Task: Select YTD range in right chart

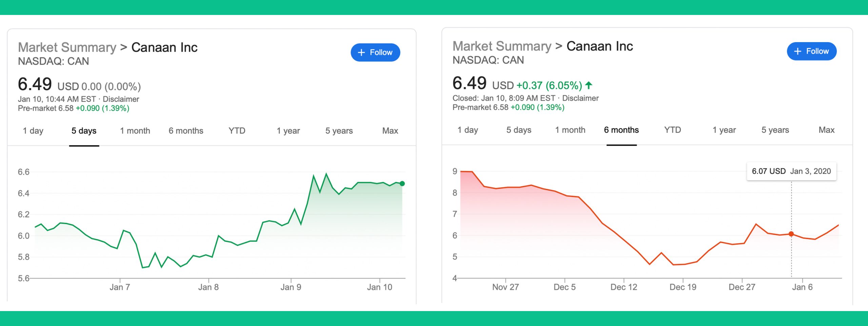Action: tap(672, 130)
